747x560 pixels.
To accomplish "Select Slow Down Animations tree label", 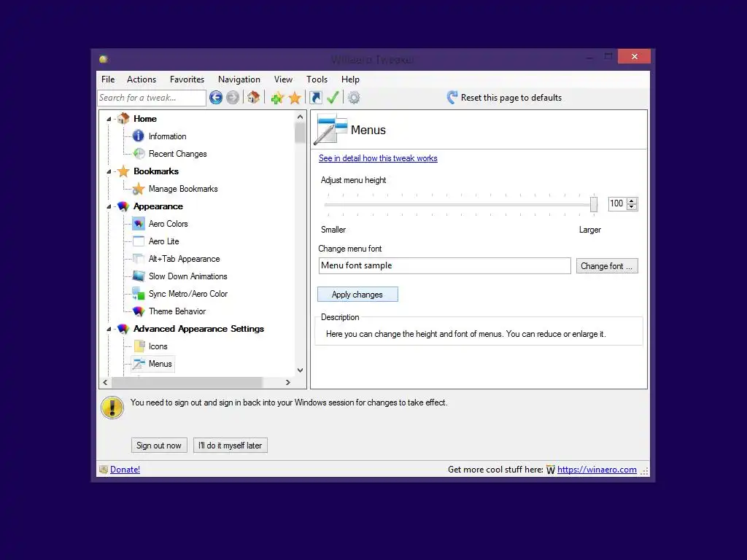I will point(187,276).
